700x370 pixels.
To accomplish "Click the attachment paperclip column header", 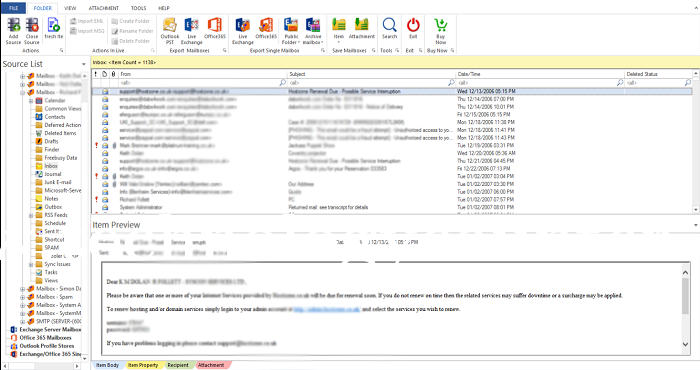I will (x=113, y=74).
